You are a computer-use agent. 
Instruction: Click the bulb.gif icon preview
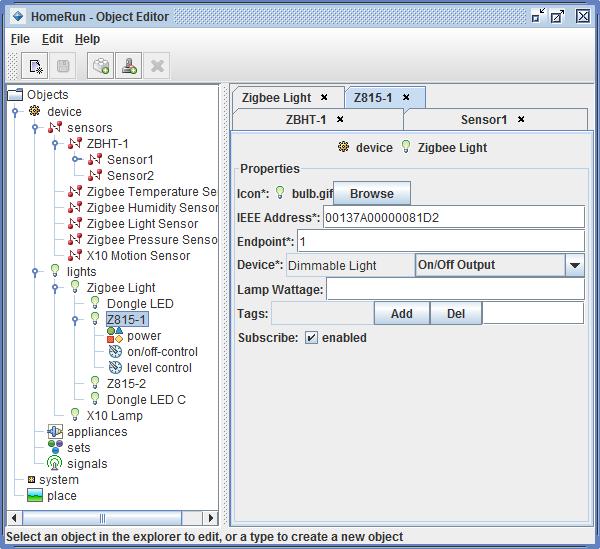(280, 193)
